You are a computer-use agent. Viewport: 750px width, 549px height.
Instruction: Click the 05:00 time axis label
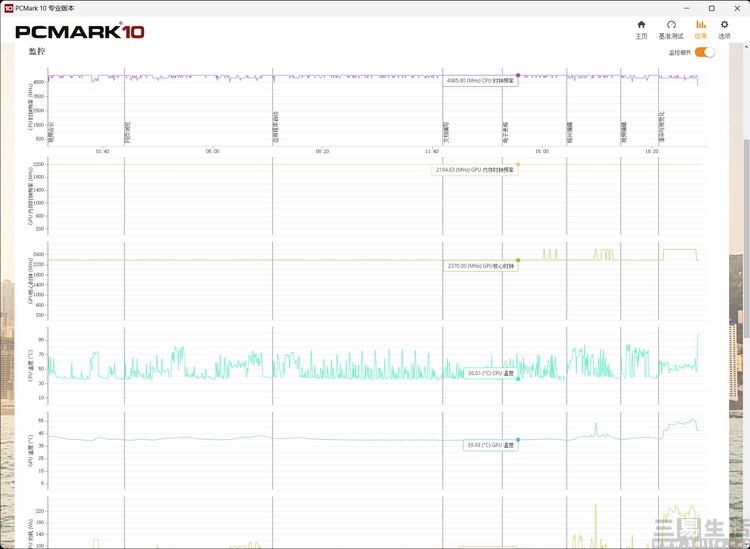(212, 151)
